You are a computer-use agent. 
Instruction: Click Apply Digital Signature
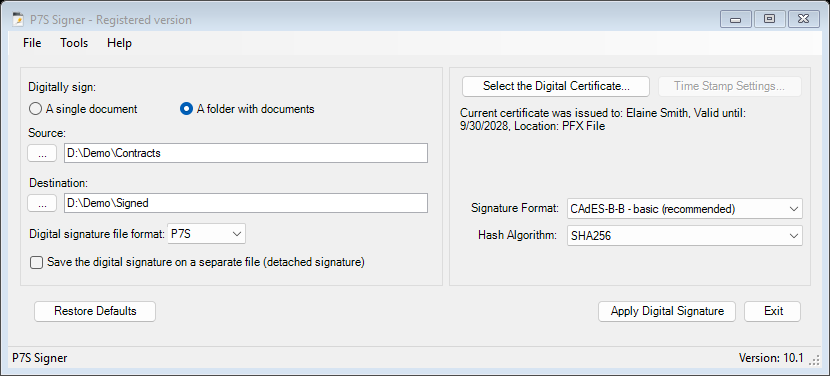coord(667,311)
